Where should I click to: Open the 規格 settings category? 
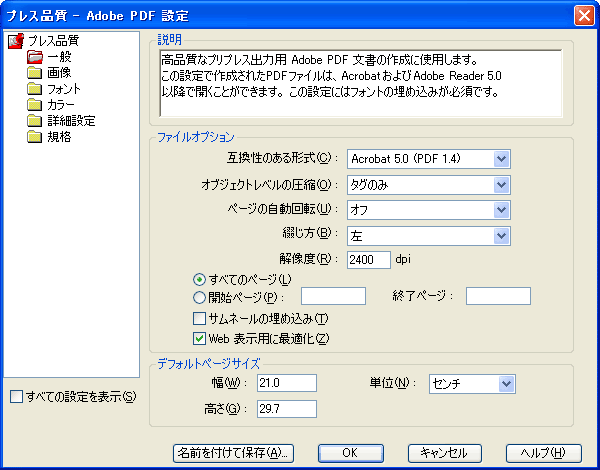click(x=59, y=137)
